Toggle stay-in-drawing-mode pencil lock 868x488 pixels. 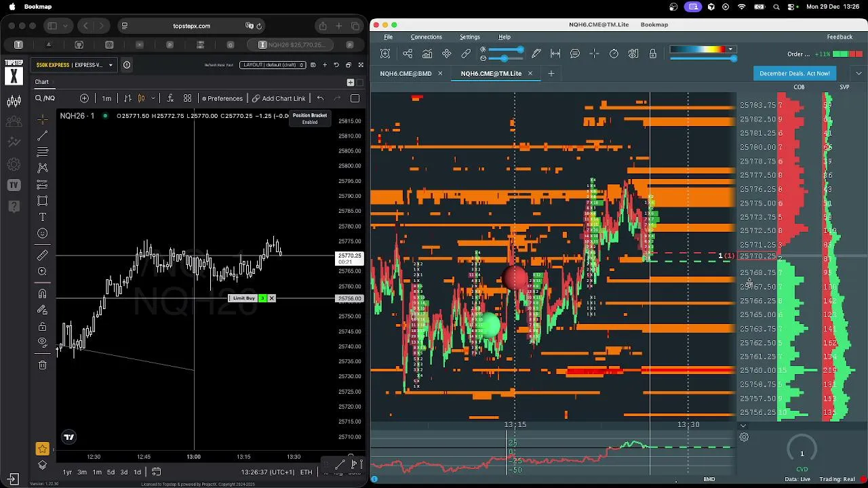click(x=42, y=310)
